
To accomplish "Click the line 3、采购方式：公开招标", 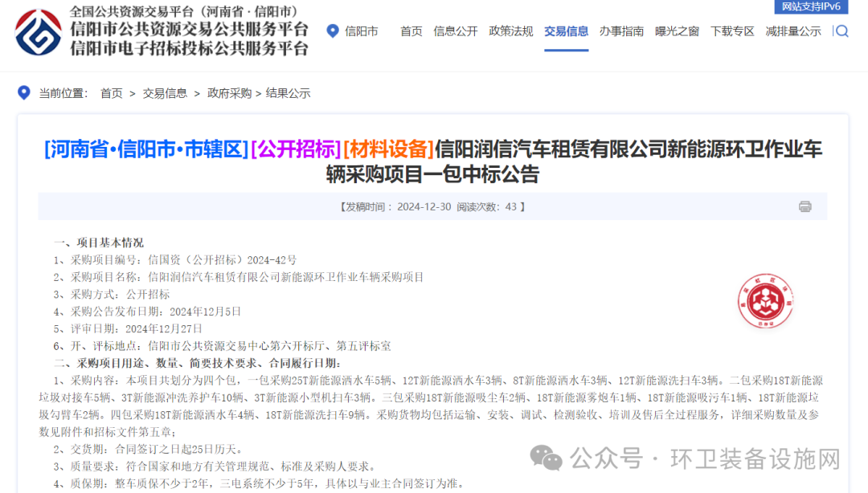I will coord(112,295).
